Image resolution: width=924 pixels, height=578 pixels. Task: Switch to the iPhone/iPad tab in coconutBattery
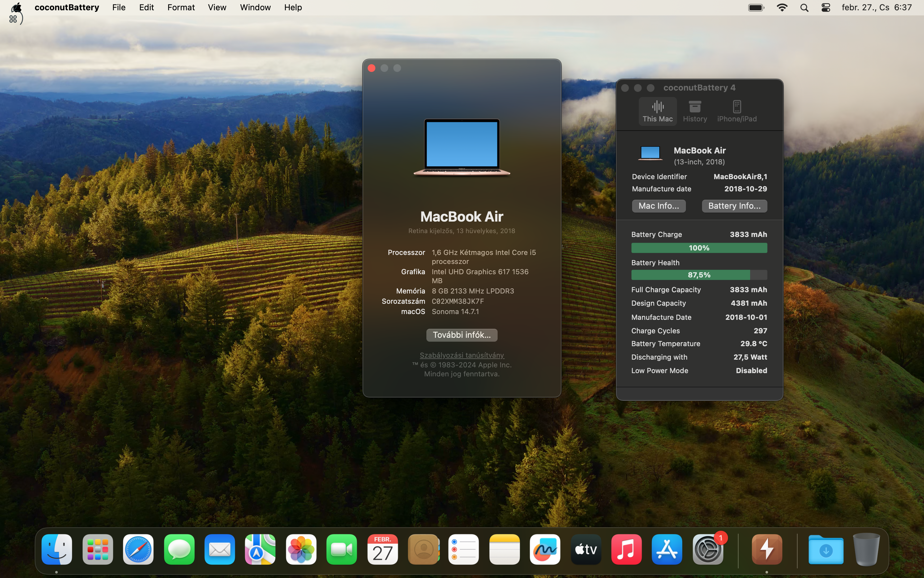click(x=737, y=111)
